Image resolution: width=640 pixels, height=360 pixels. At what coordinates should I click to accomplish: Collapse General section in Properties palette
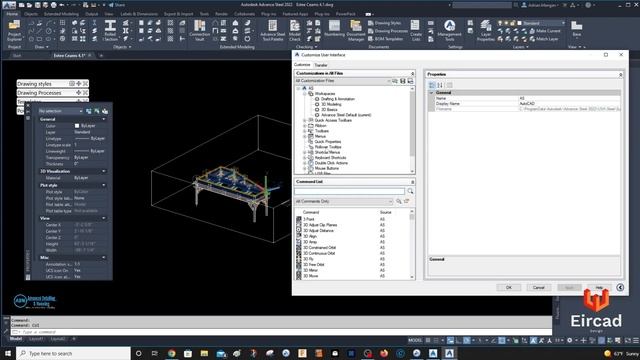[104, 119]
